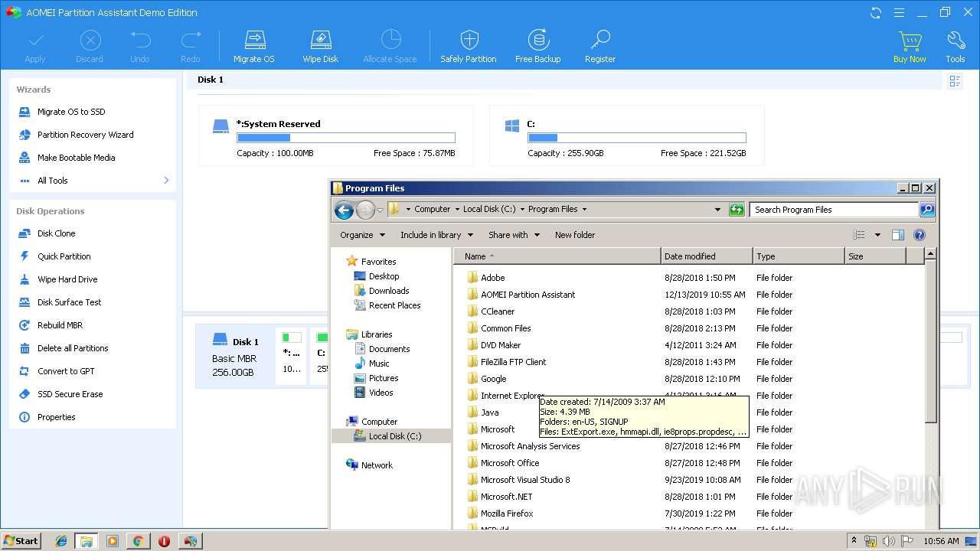This screenshot has width=980, height=551.
Task: Click Register key icon
Action: coord(600,46)
